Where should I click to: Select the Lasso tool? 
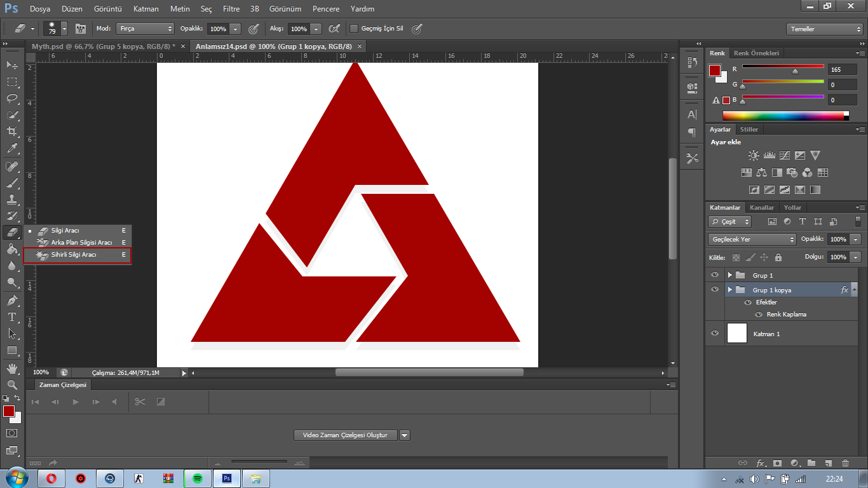coord(12,98)
